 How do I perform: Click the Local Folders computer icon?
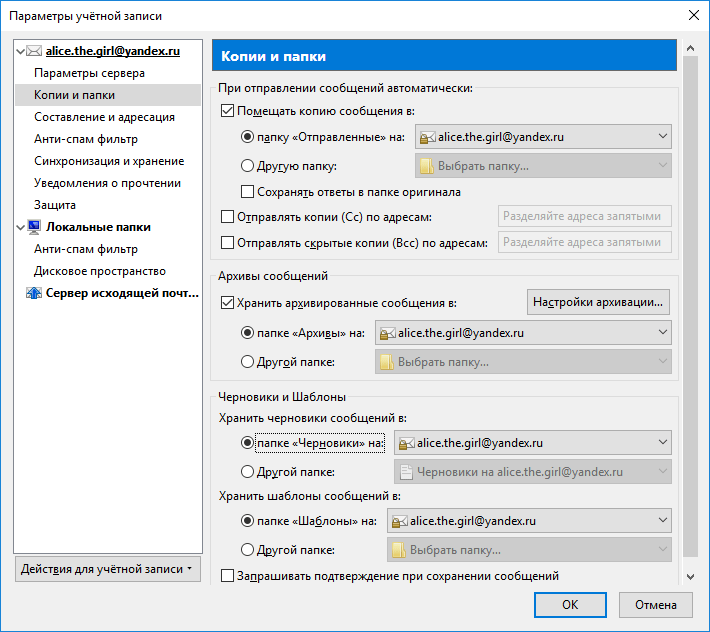(x=34, y=227)
